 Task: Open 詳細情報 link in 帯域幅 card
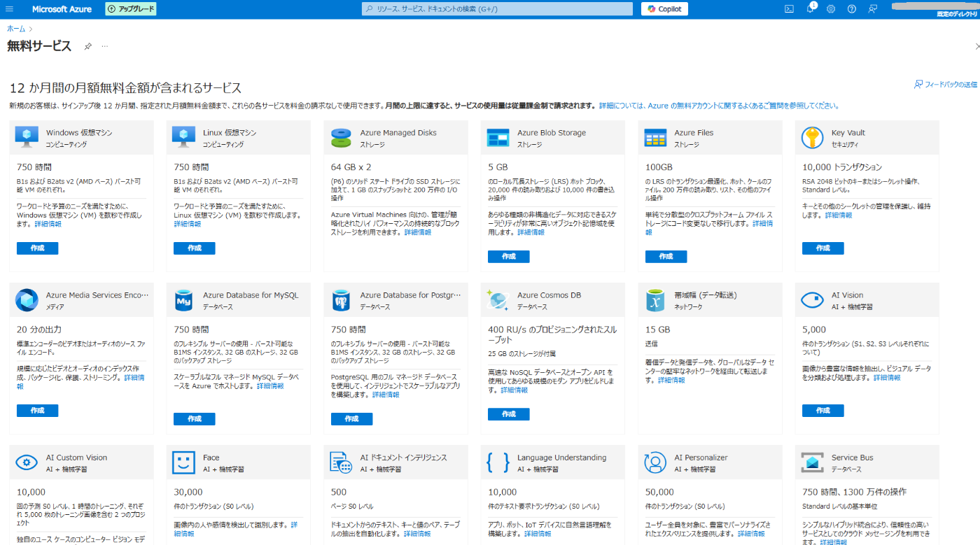[671, 381]
